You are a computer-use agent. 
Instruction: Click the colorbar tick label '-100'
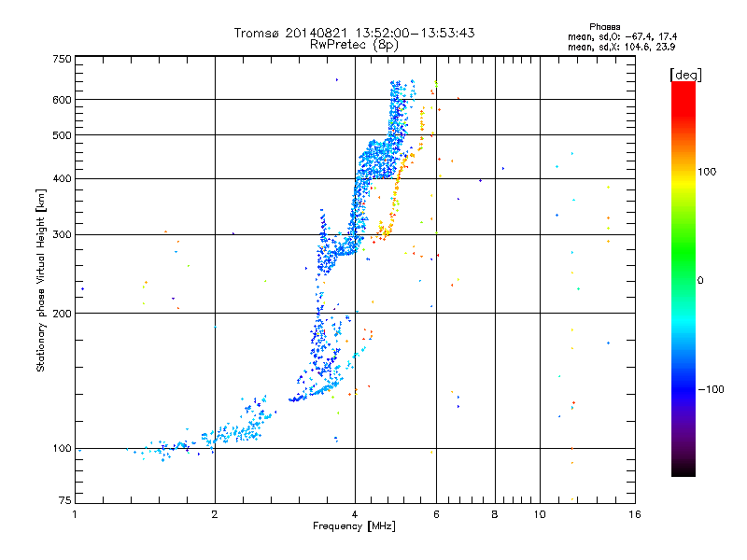(711, 389)
